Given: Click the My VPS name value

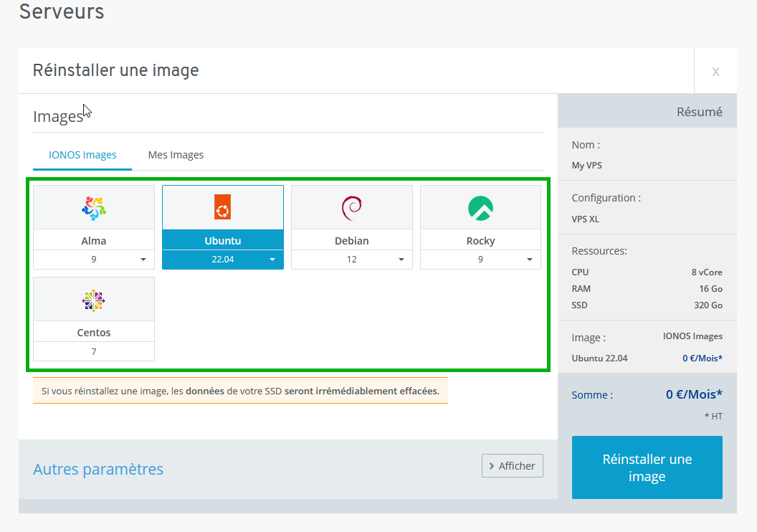Looking at the screenshot, I should (x=586, y=165).
